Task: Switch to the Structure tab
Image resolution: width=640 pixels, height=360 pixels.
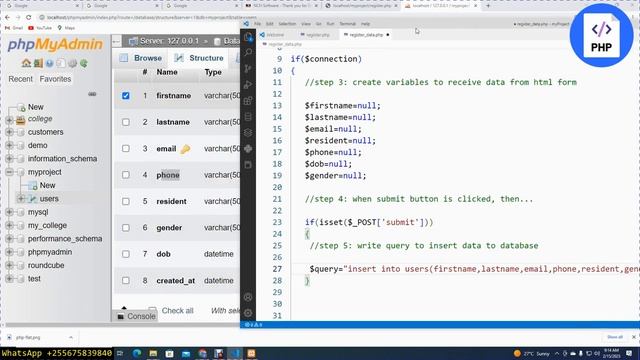Action: [x=199, y=58]
